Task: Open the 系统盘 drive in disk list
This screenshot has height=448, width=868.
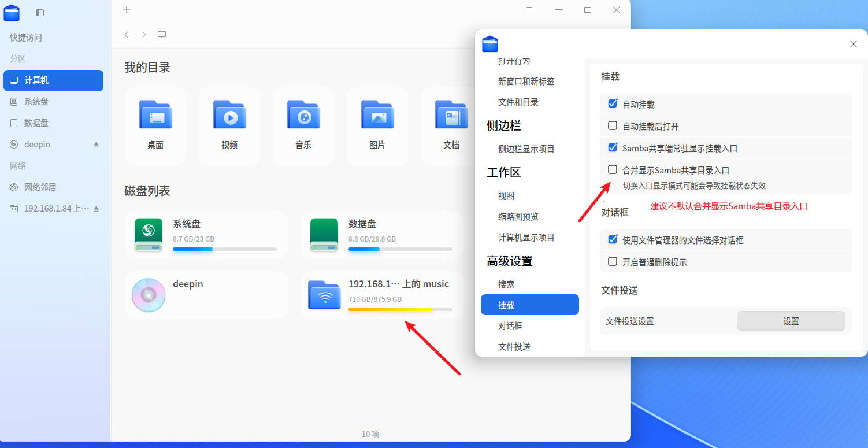Action: pos(206,234)
